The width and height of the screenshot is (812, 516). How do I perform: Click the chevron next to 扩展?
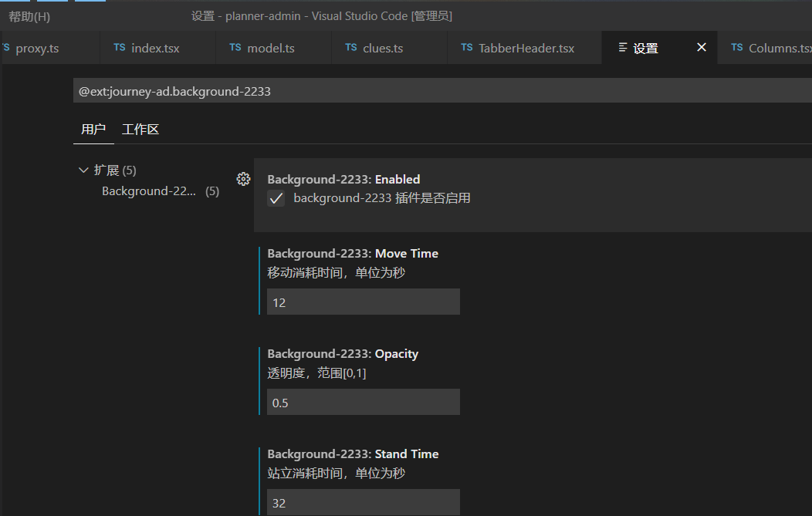point(83,170)
